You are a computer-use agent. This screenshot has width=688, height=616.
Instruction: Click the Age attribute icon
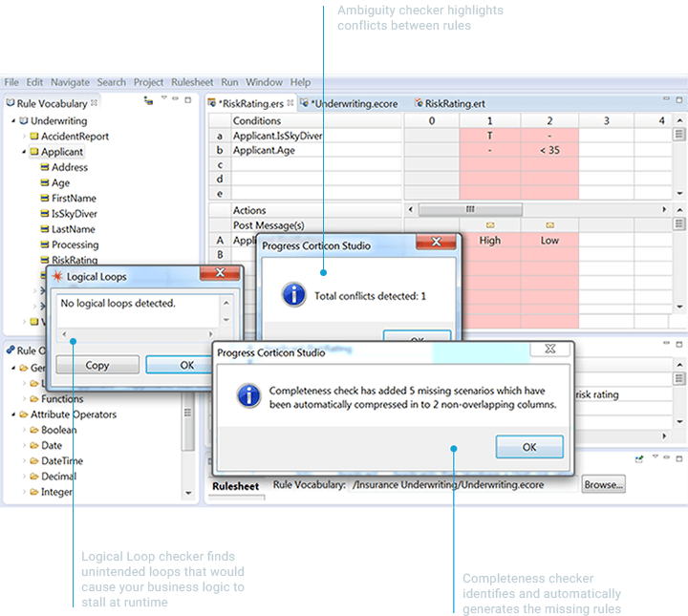click(x=45, y=182)
